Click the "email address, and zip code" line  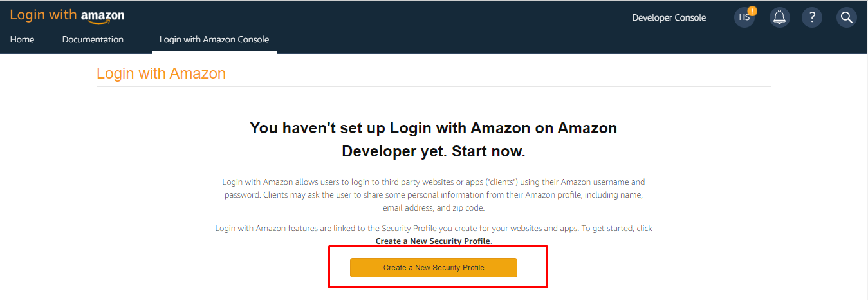pos(433,208)
